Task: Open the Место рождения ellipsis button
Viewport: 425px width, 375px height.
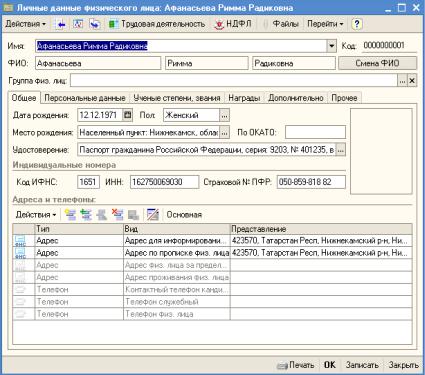Action: [x=225, y=133]
